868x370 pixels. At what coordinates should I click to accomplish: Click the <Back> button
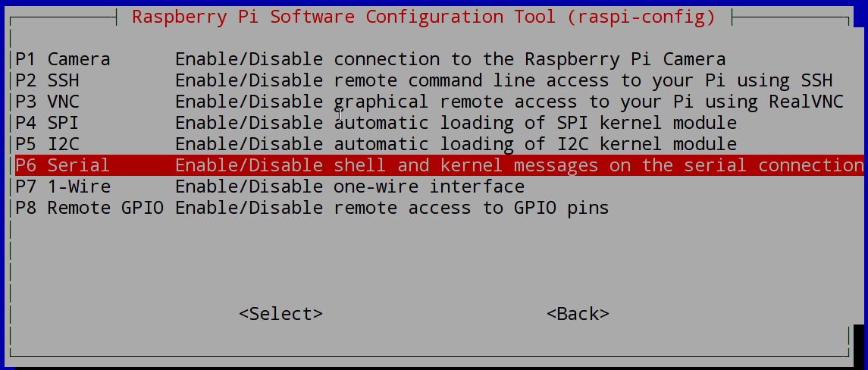pyautogui.click(x=578, y=313)
